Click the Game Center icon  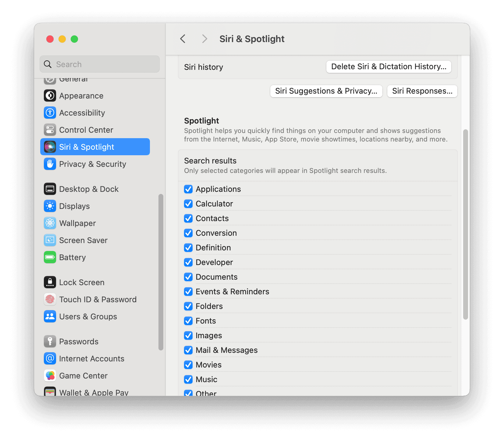click(50, 376)
